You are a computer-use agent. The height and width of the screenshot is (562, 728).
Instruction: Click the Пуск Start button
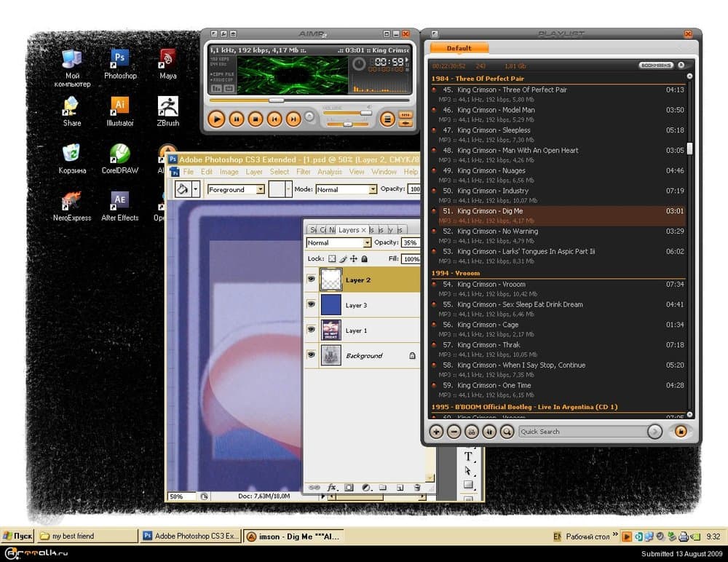point(17,536)
